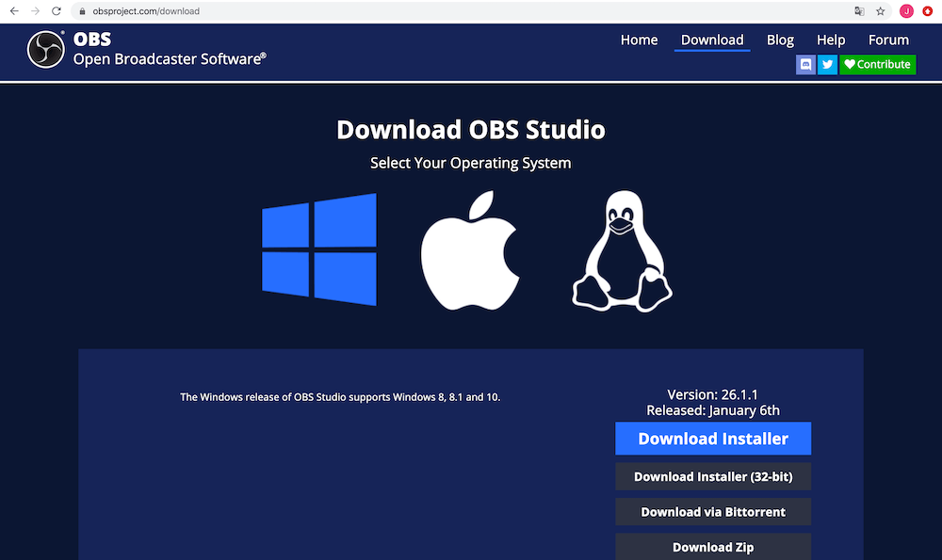The width and height of the screenshot is (942, 560).
Task: Click Select Your Operating System subtitle
Action: click(470, 163)
